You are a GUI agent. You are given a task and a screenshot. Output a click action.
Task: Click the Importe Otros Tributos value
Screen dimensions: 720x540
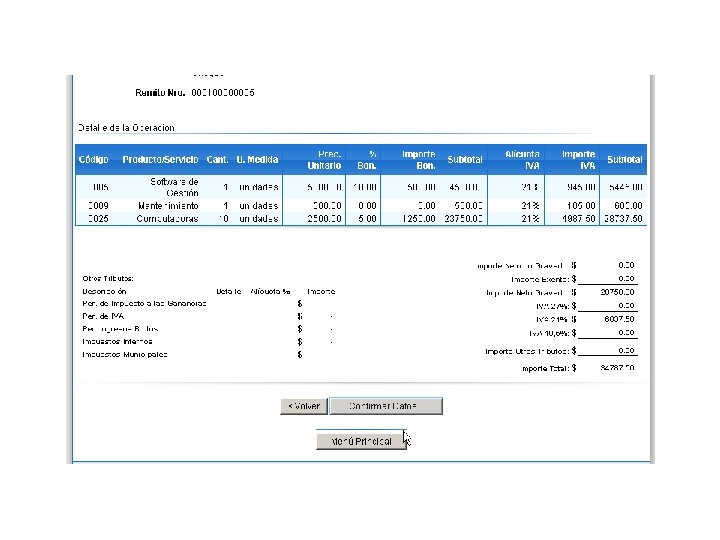626,350
